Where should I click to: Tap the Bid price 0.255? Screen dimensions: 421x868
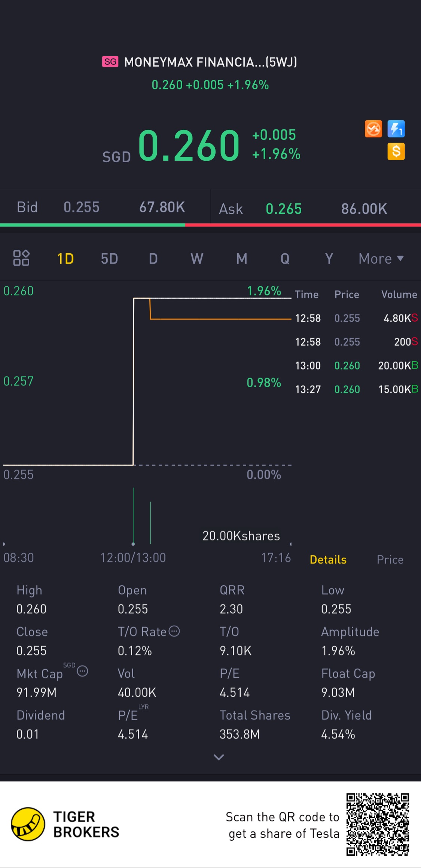[81, 207]
